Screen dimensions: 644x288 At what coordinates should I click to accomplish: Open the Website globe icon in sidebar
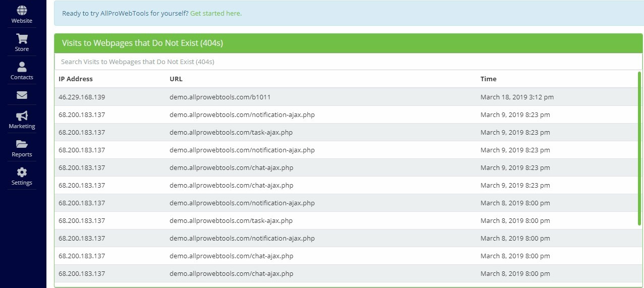click(x=22, y=11)
